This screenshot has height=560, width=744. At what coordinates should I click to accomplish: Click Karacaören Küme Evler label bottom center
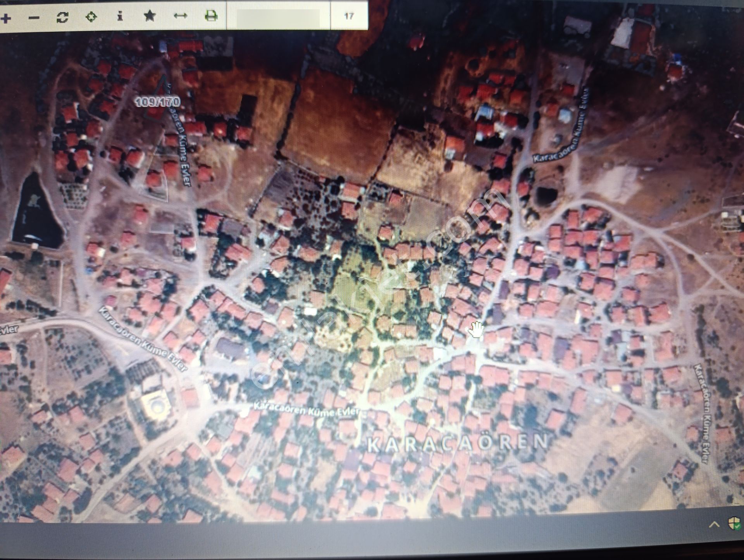pos(306,409)
